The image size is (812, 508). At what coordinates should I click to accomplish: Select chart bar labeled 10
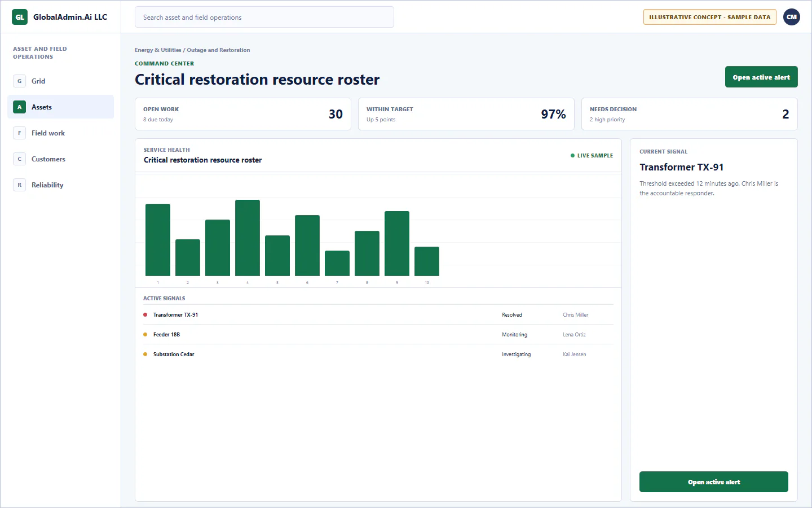click(x=427, y=261)
